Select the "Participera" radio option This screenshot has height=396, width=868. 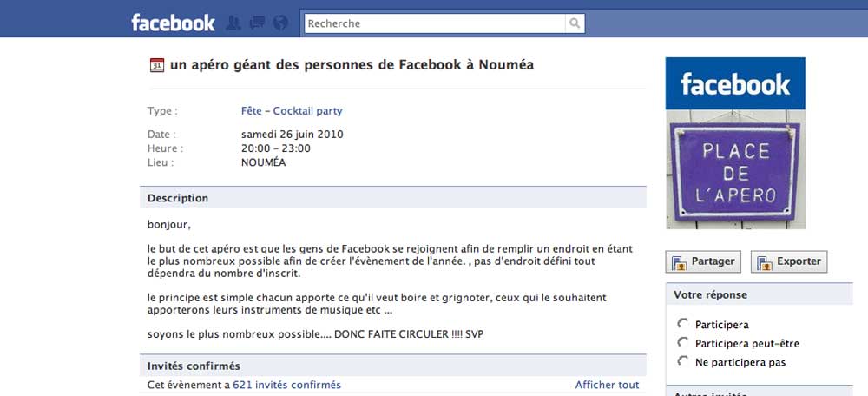tap(682, 324)
